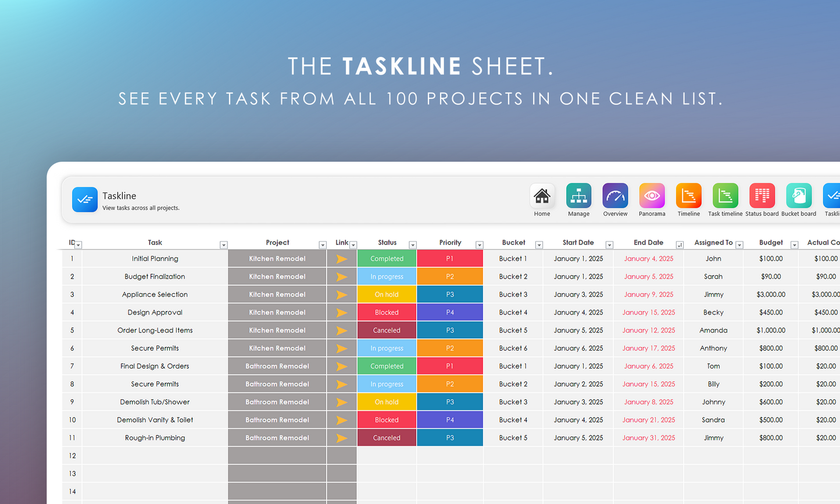Open the Priority column filter dropdown

point(480,245)
